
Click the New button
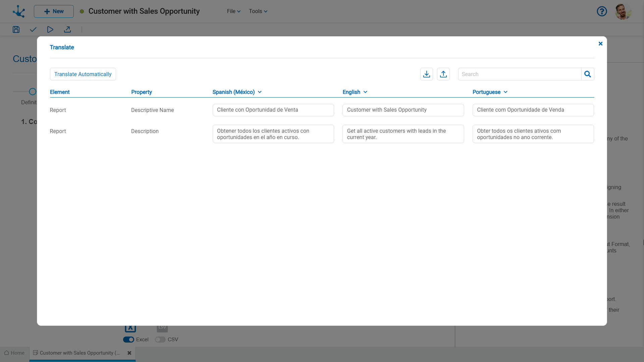pyautogui.click(x=54, y=11)
